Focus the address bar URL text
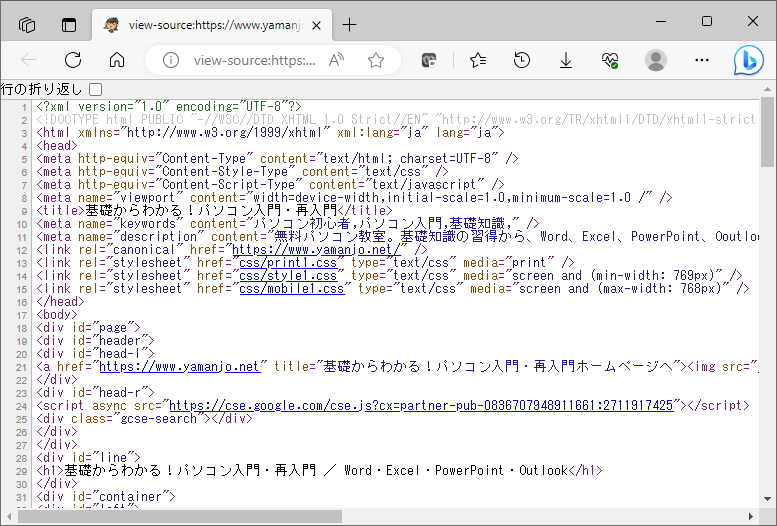Screen dimensions: 777x526 point(254,60)
